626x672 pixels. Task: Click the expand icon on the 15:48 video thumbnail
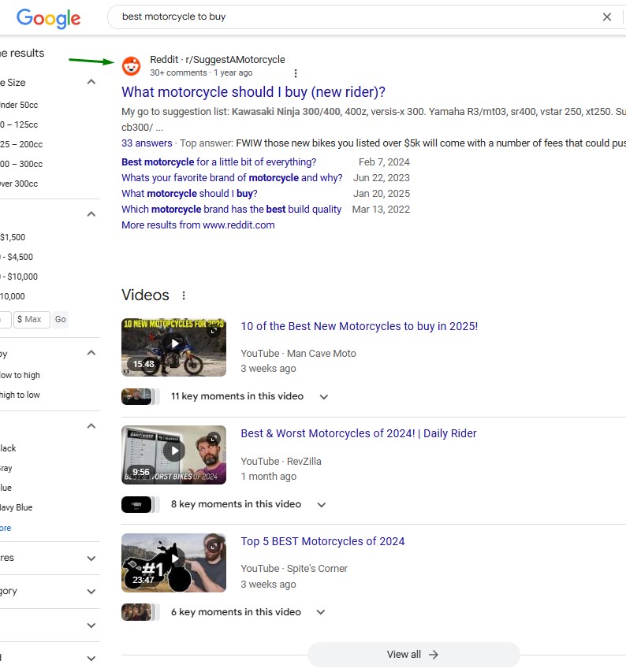click(x=214, y=330)
